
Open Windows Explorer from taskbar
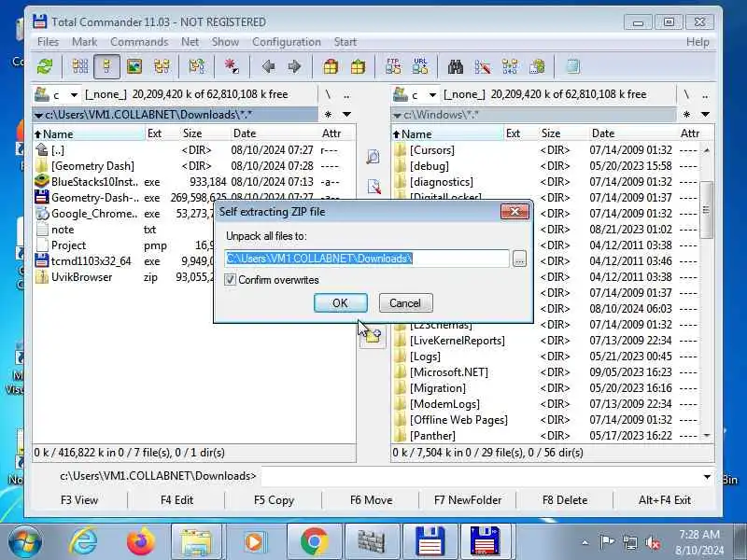(x=196, y=541)
